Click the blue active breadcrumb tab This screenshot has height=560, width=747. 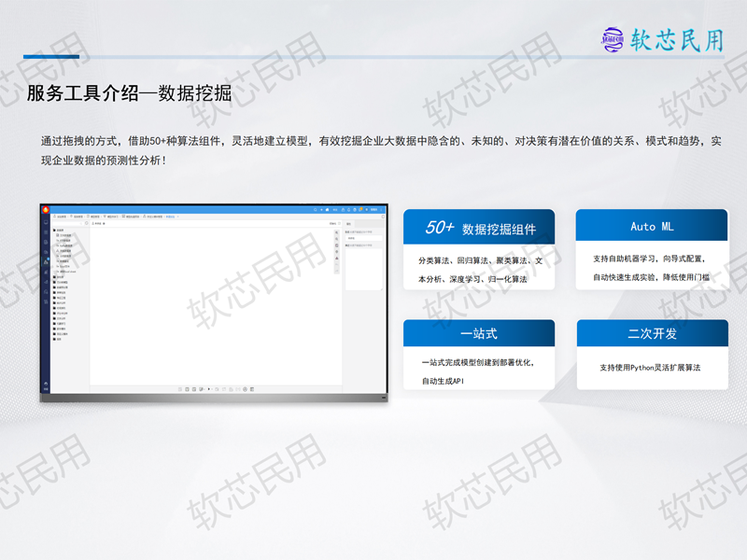(x=170, y=217)
